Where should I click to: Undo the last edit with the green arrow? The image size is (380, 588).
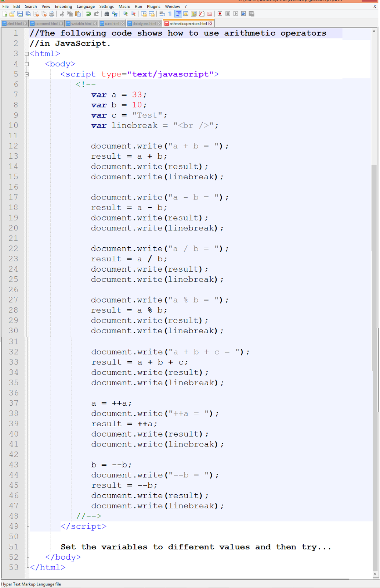(x=88, y=14)
